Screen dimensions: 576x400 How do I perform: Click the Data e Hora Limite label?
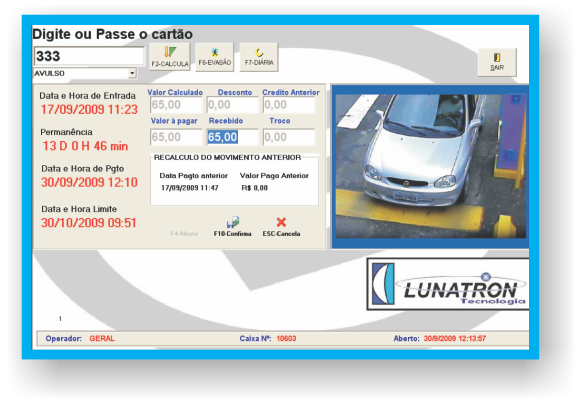[79, 209]
